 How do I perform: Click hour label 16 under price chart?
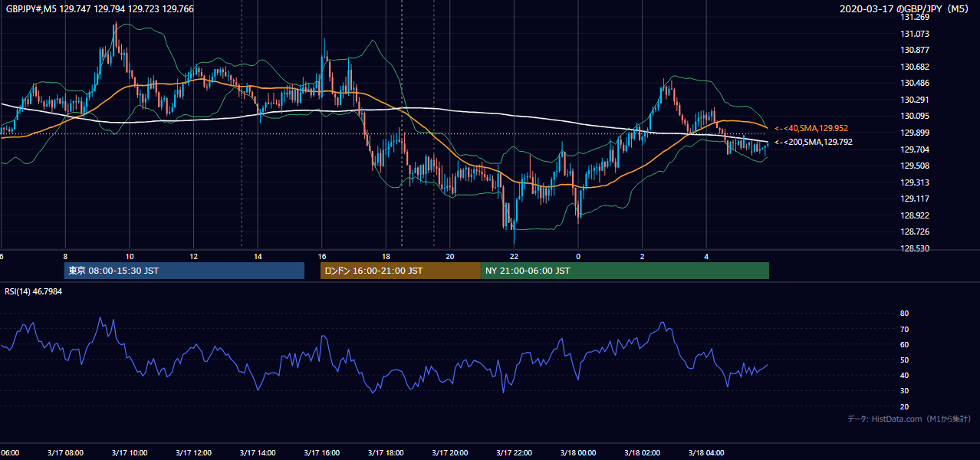click(x=321, y=257)
